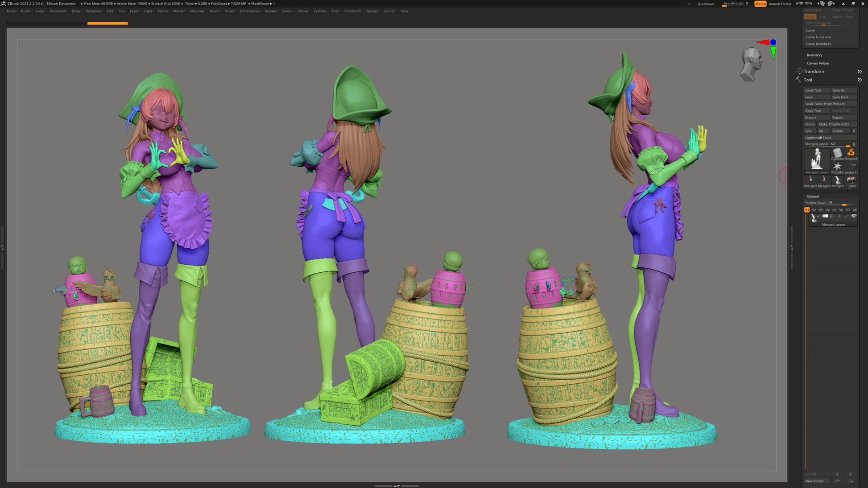Open the Zplugin menu

pyautogui.click(x=372, y=11)
